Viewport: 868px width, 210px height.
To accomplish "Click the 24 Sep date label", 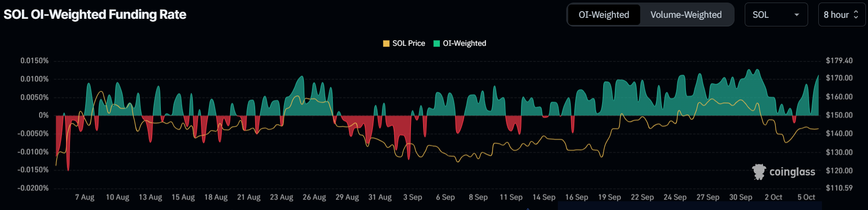I will (x=675, y=197).
